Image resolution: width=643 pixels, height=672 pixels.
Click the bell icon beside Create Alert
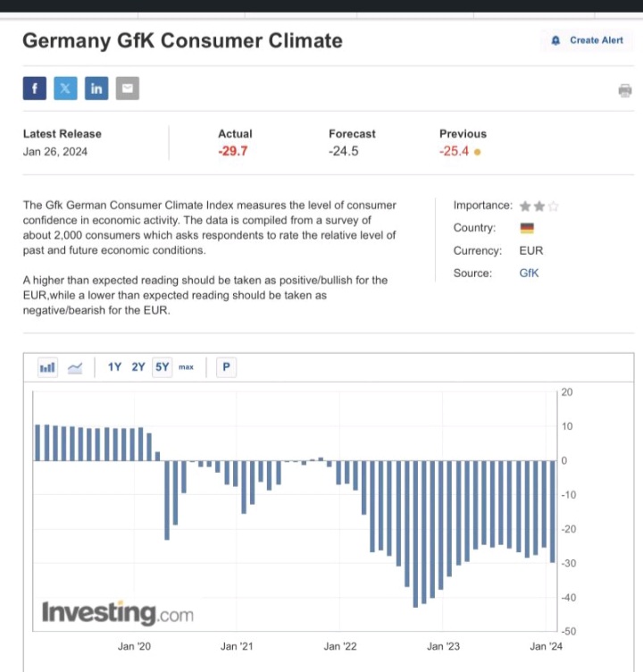555,40
